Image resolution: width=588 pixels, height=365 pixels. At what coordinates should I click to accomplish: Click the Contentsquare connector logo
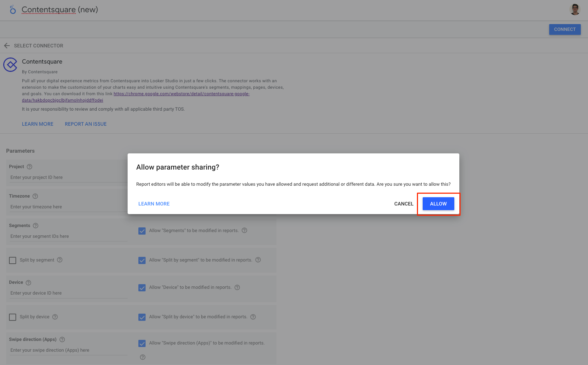click(x=10, y=65)
